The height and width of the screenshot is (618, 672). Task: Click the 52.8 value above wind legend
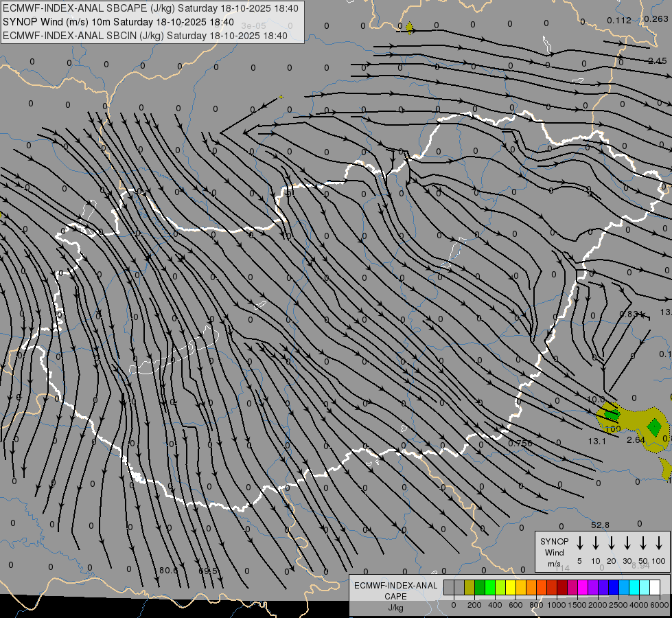(600, 525)
